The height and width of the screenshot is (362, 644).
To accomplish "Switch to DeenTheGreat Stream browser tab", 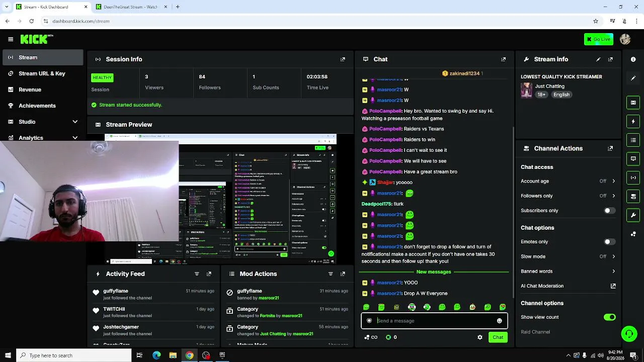I will point(132,7).
